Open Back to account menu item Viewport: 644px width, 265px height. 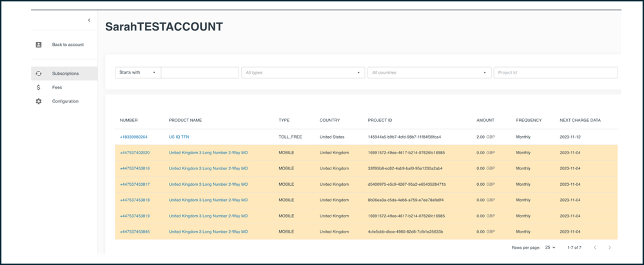coord(64,44)
